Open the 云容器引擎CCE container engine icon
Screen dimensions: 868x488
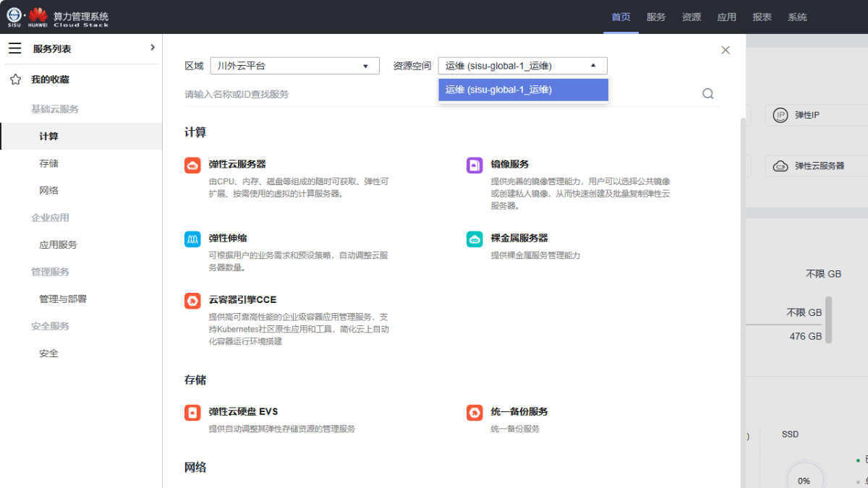tap(192, 301)
